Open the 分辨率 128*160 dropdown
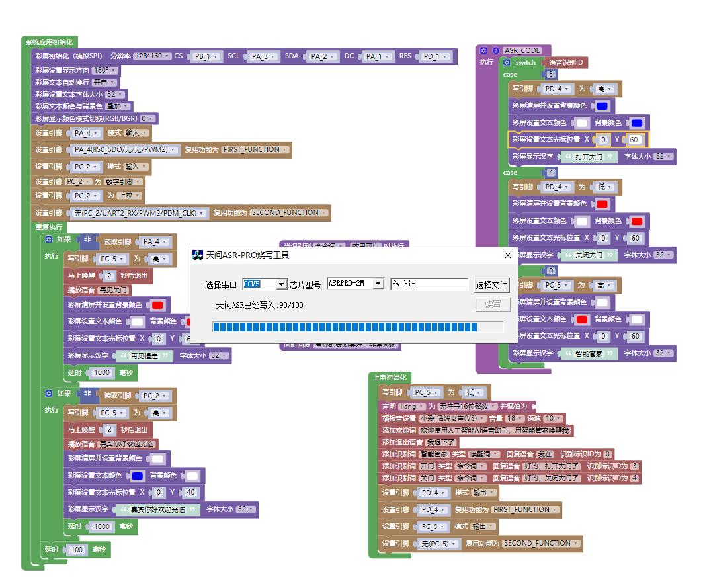The width and height of the screenshot is (705, 588). [x=152, y=56]
